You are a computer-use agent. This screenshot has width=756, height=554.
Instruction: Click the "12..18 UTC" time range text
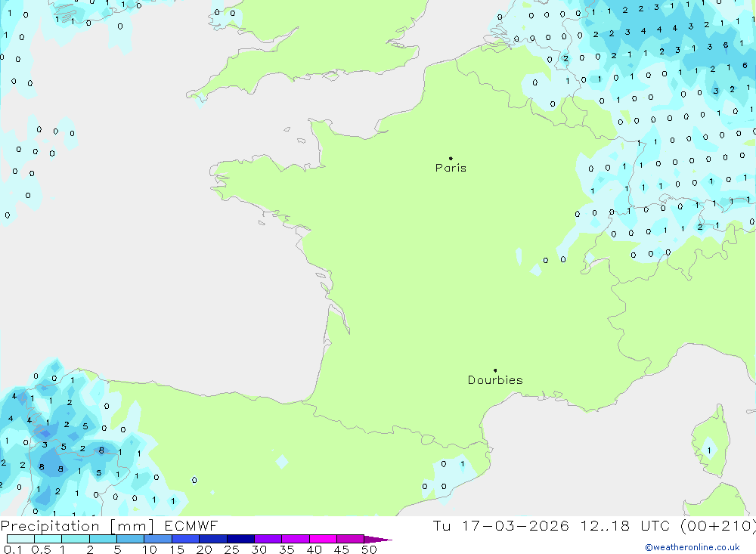coord(627,525)
